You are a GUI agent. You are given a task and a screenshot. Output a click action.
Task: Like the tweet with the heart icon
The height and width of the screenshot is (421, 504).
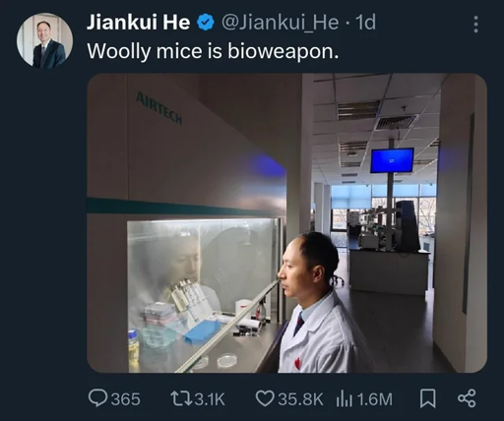(x=265, y=398)
